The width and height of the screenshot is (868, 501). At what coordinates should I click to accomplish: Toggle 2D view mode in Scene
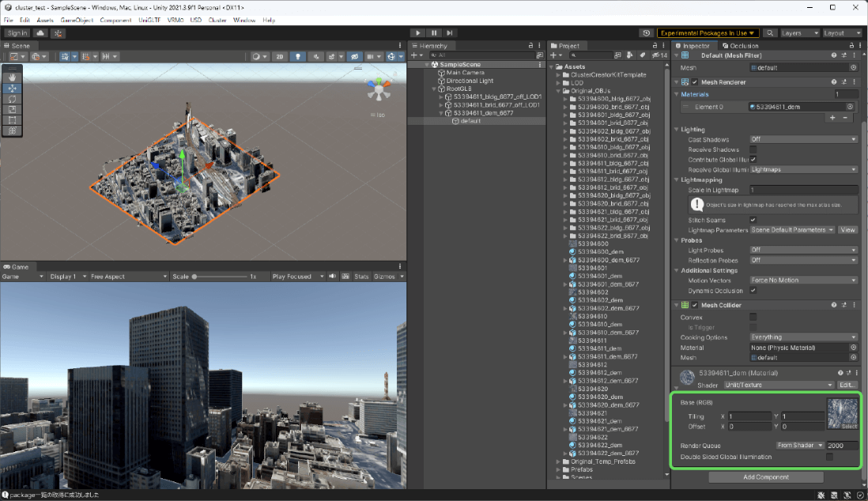point(279,57)
